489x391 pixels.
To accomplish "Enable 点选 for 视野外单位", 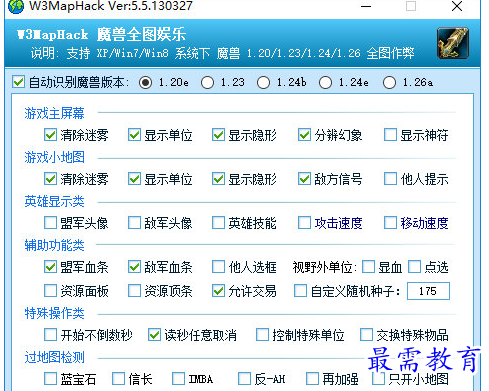I will tap(414, 267).
